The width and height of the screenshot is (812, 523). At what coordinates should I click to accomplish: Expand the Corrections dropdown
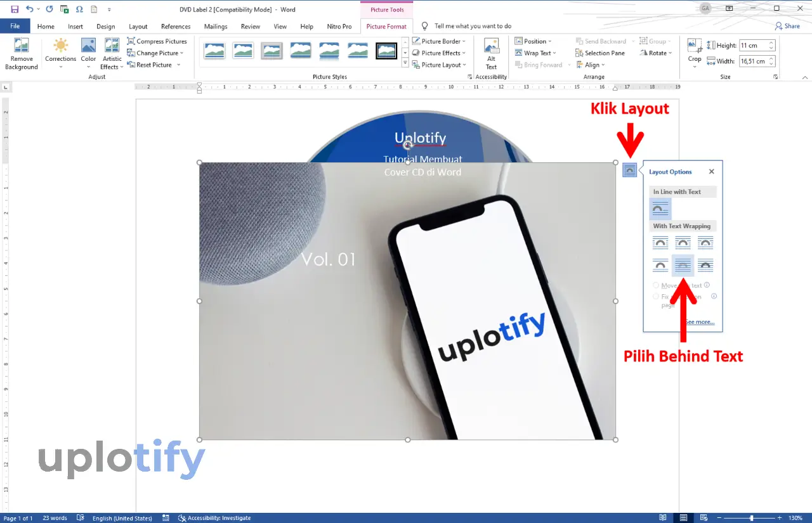(x=61, y=67)
